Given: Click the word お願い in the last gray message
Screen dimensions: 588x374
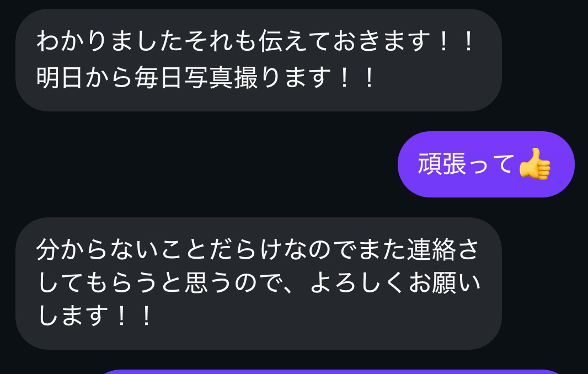Looking at the screenshot, I should point(445,283).
